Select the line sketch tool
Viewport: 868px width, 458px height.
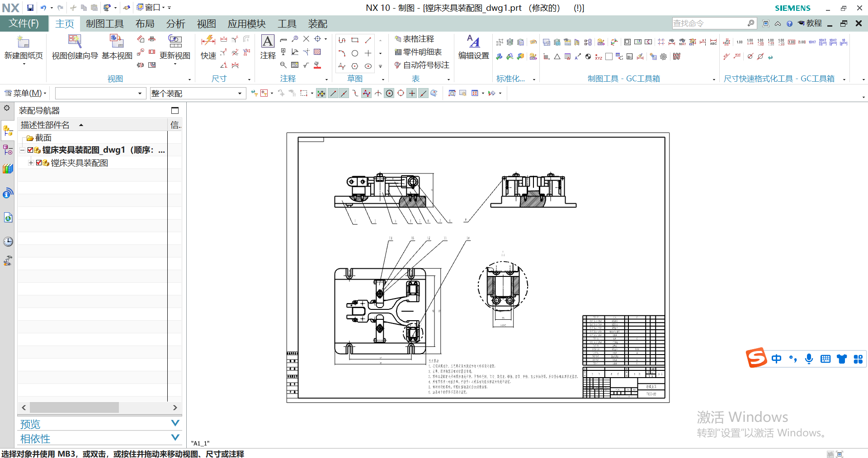(x=368, y=40)
